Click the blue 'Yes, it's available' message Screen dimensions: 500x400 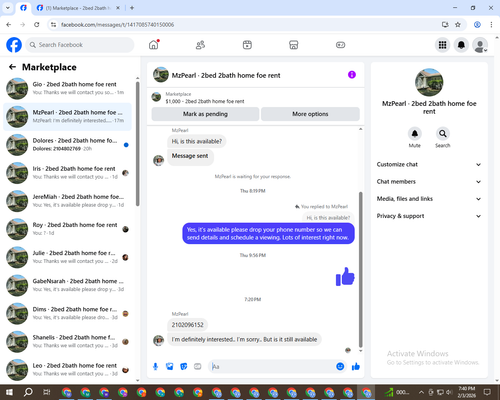tap(268, 233)
